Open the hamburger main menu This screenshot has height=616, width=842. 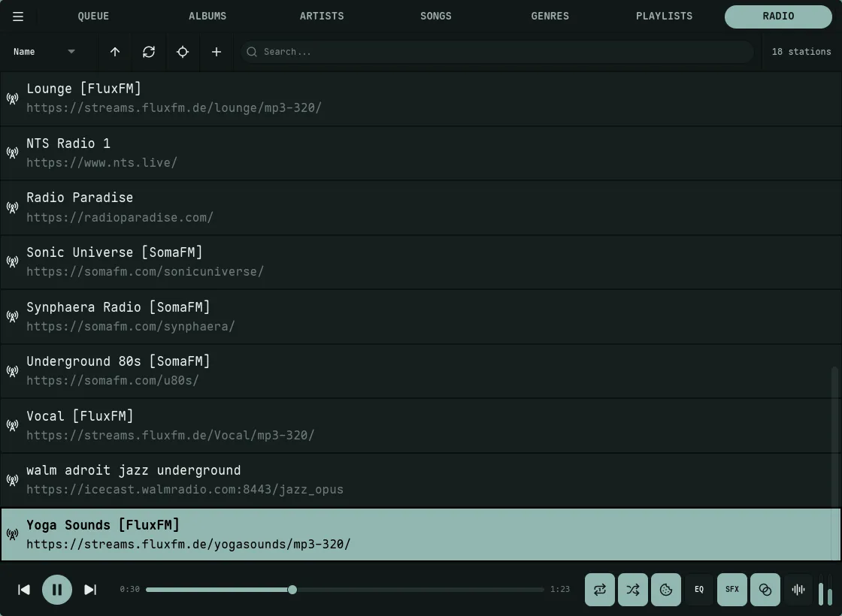18,17
